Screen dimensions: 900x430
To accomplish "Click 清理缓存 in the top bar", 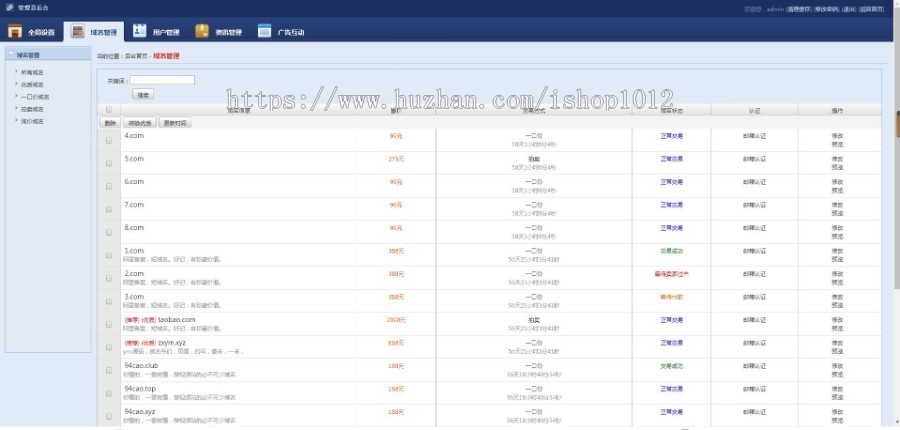I will (x=799, y=9).
